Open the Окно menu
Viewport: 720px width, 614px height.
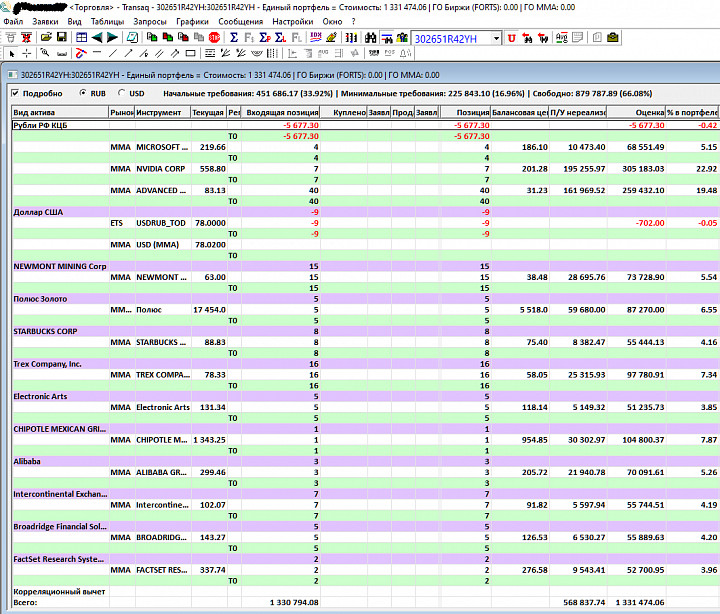pyautogui.click(x=332, y=22)
